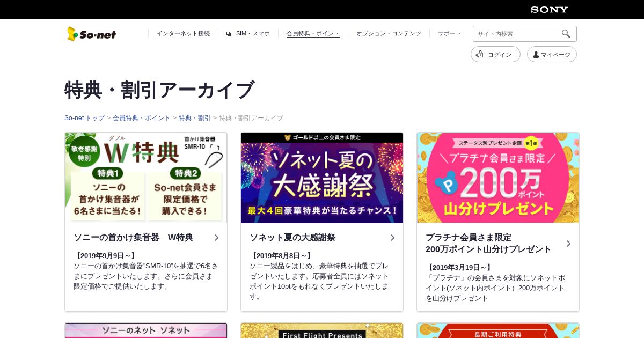The height and width of the screenshot is (338, 644).
Task: Click chevron next to ソネット夏の大感謝祭
Action: point(392,238)
